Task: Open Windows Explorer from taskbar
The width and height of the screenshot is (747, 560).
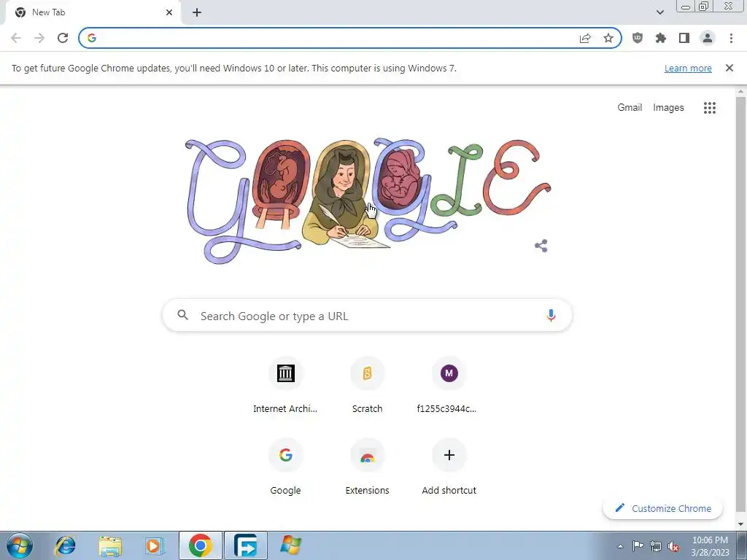Action: tap(110, 545)
